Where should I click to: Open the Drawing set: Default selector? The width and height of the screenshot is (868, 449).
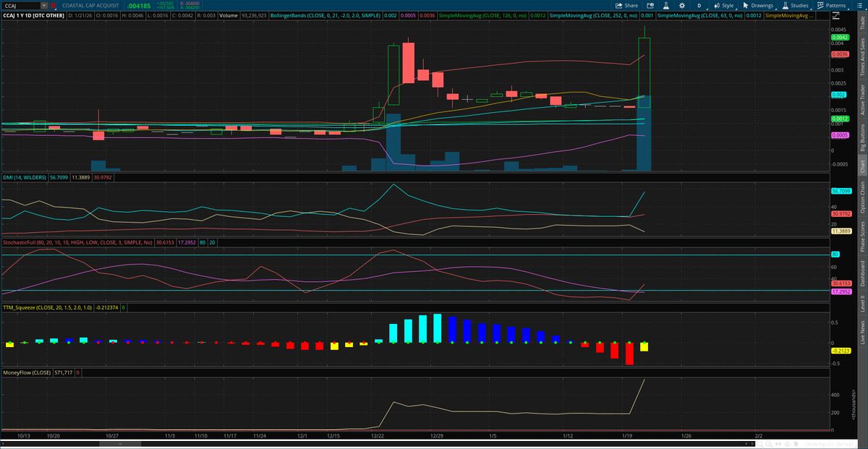pyautogui.click(x=830, y=444)
